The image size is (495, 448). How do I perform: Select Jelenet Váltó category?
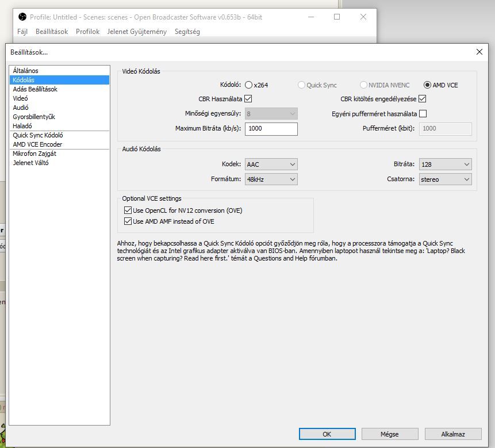tap(59, 163)
